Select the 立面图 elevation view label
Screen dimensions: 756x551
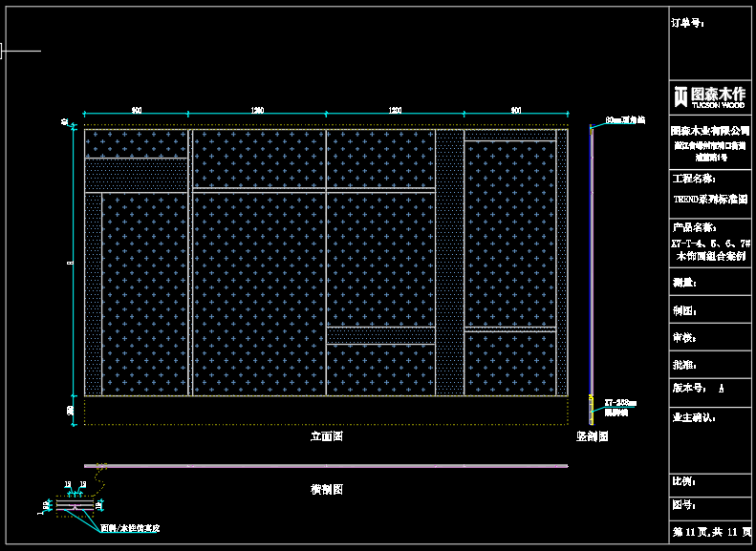pos(326,436)
